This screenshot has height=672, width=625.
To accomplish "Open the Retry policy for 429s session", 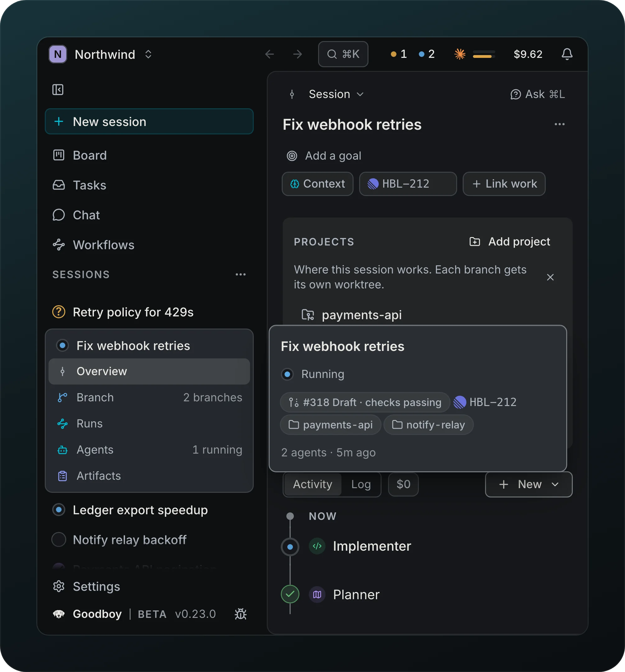I will click(149, 312).
